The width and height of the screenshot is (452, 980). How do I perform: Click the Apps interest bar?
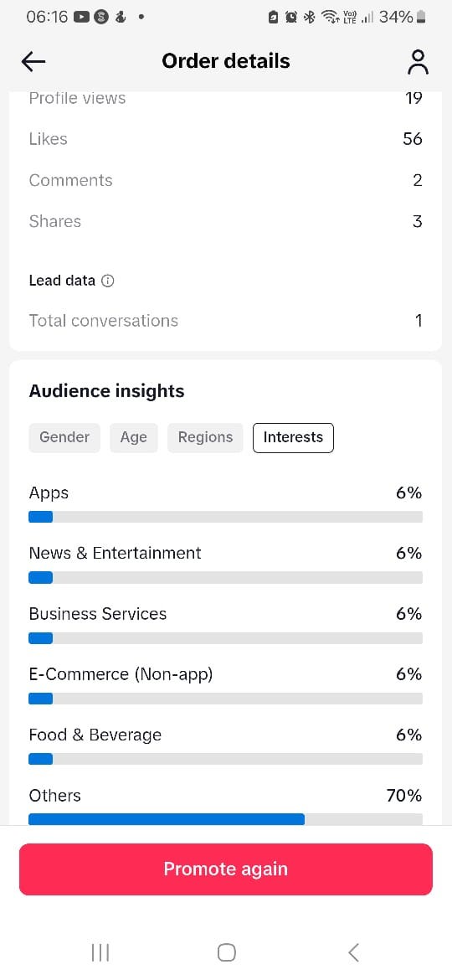tap(225, 517)
